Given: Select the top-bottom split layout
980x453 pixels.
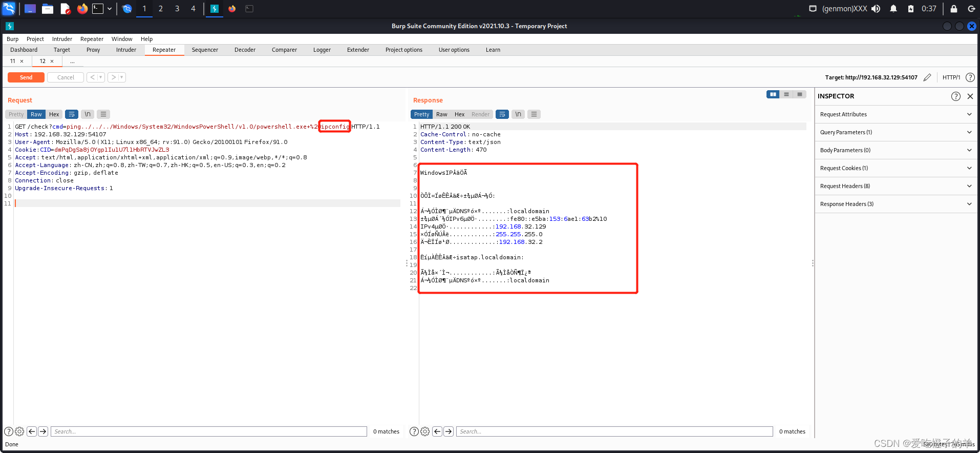Looking at the screenshot, I should pyautogui.click(x=786, y=94).
